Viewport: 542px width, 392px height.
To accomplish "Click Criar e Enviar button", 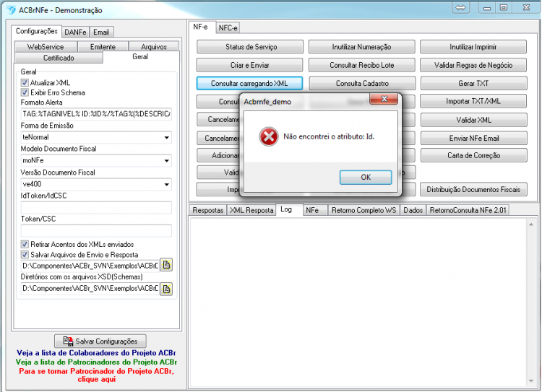I will [249, 65].
